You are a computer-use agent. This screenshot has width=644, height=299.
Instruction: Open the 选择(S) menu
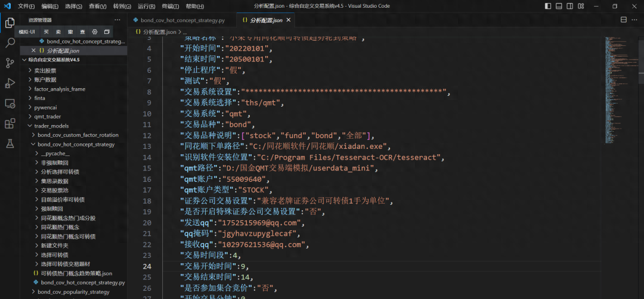(x=73, y=6)
